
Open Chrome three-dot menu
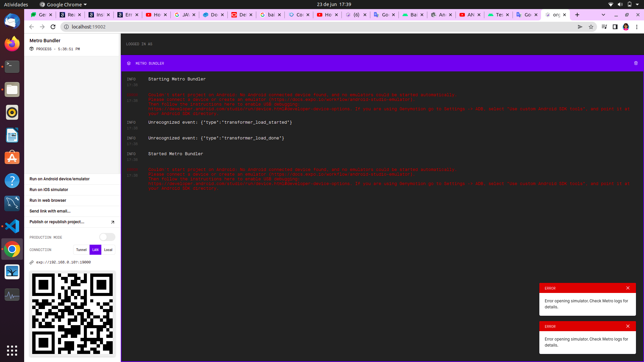(x=637, y=27)
